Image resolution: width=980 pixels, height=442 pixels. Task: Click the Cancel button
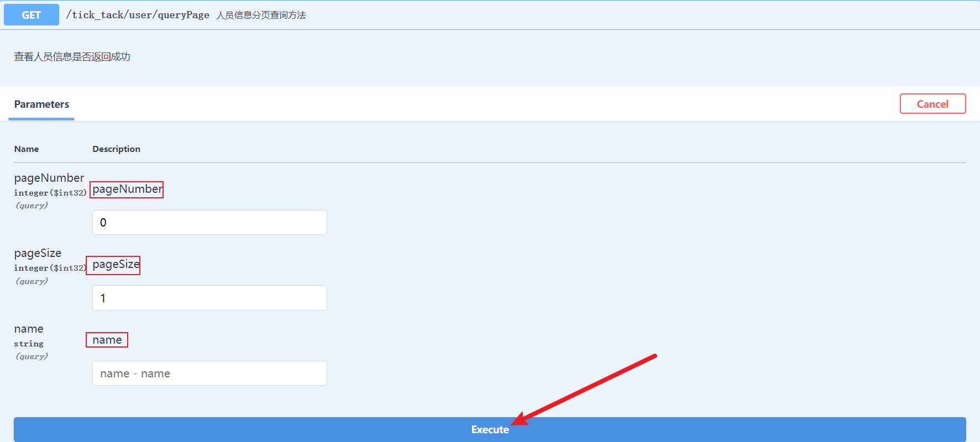coord(932,104)
